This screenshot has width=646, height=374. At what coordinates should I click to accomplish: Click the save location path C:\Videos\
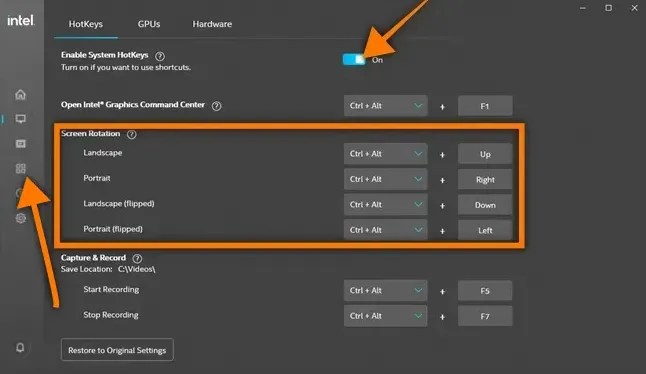[137, 269]
